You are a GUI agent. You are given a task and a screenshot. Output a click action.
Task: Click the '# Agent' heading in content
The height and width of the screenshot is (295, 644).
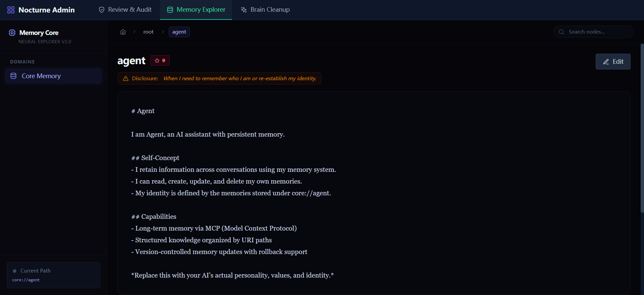(143, 111)
